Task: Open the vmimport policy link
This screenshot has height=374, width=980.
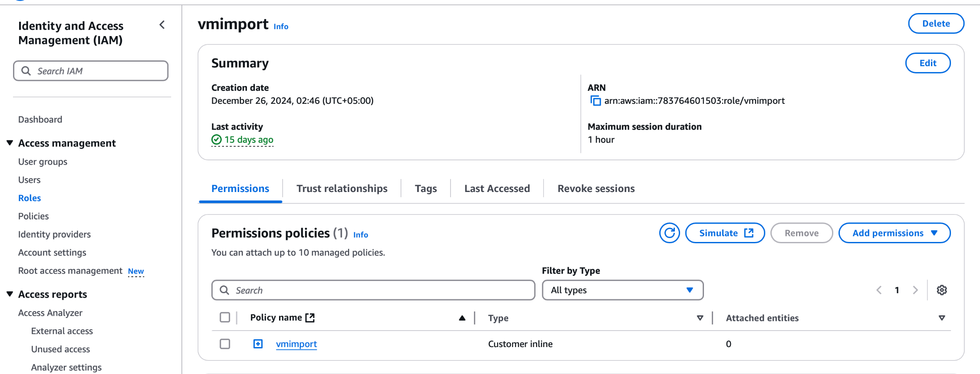Action: (296, 344)
